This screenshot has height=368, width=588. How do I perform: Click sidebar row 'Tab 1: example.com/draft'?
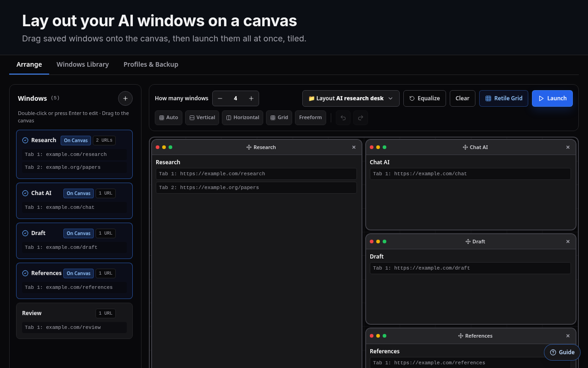tap(74, 247)
